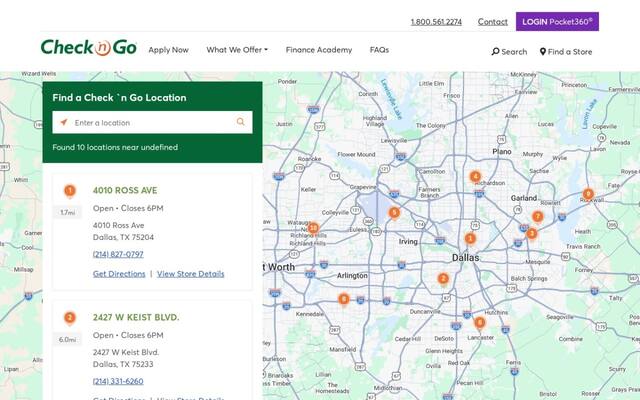The width and height of the screenshot is (640, 400).
Task: Open the Contact link
Action: click(x=493, y=22)
